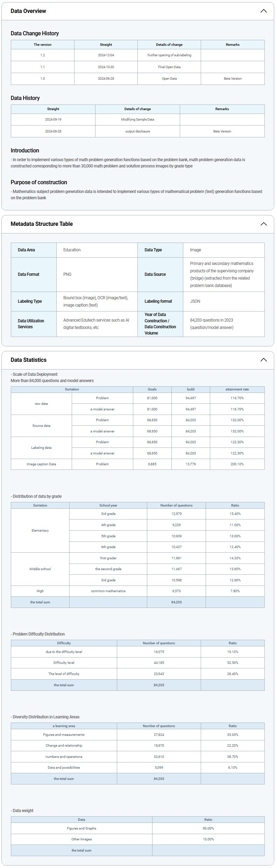Select the "Data and possibilities" row label

(x=64, y=768)
